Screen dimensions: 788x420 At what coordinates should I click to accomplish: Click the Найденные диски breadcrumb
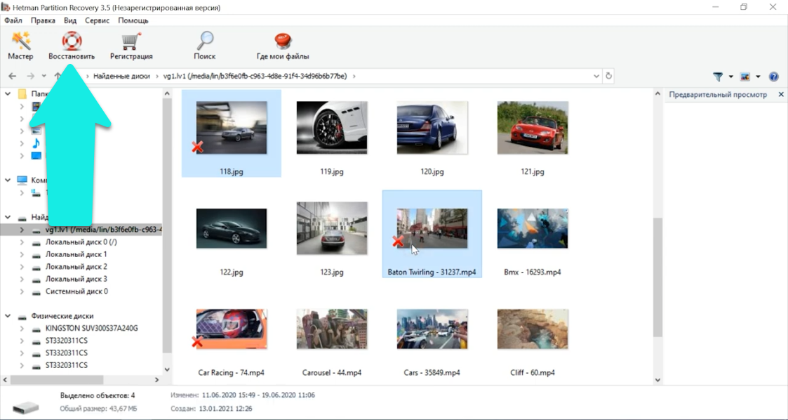(122, 76)
